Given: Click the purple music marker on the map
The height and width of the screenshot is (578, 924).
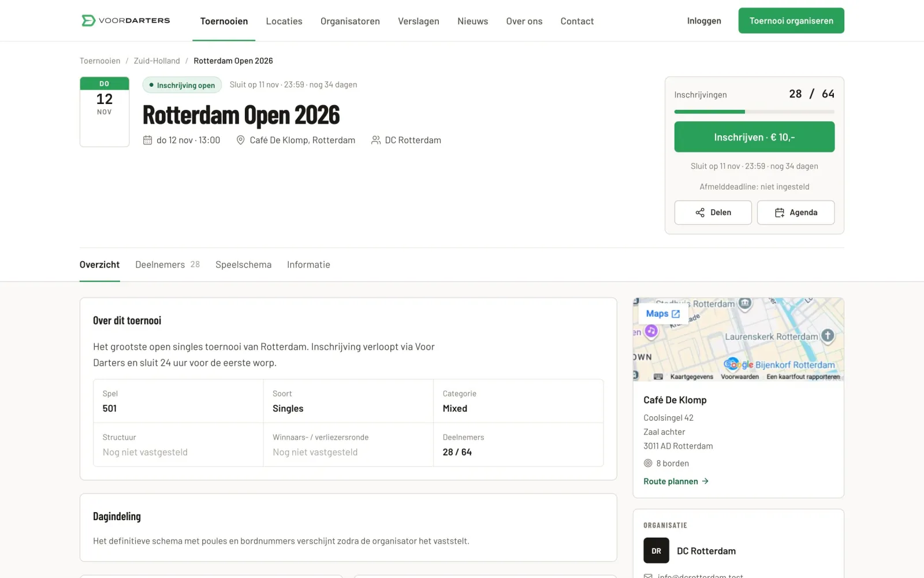Looking at the screenshot, I should 651,331.
